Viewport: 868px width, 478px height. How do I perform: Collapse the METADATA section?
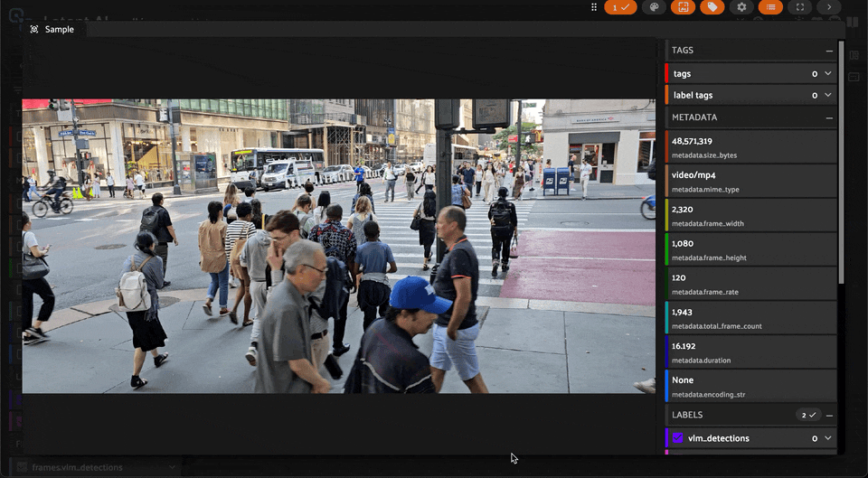829,117
